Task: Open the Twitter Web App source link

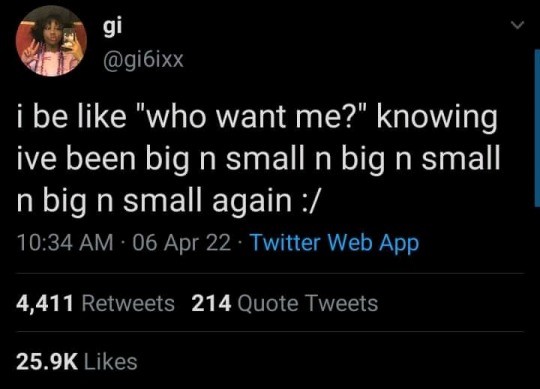Action: coord(334,243)
